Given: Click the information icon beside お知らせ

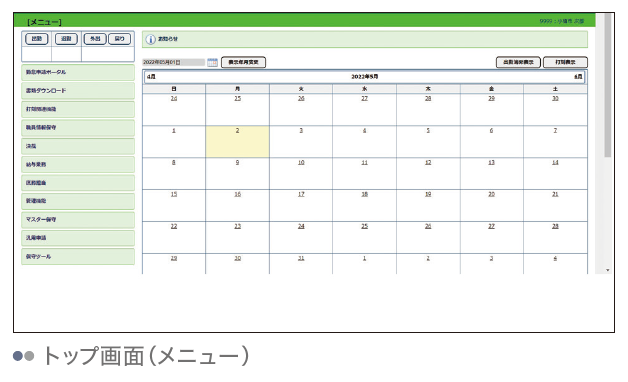Looking at the screenshot, I should 150,40.
